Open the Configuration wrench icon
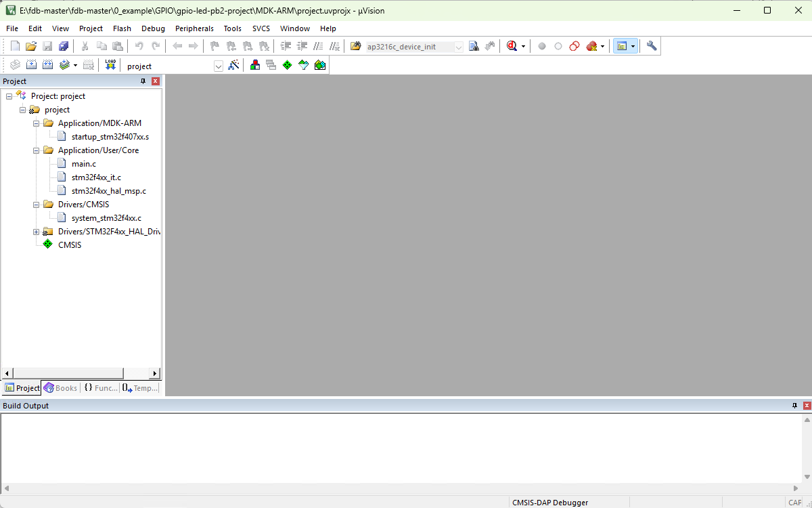Image resolution: width=812 pixels, height=508 pixels. click(x=652, y=46)
